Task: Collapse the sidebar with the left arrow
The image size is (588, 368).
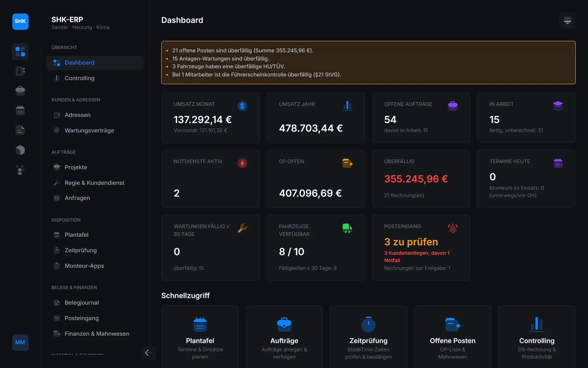Action: (x=149, y=353)
